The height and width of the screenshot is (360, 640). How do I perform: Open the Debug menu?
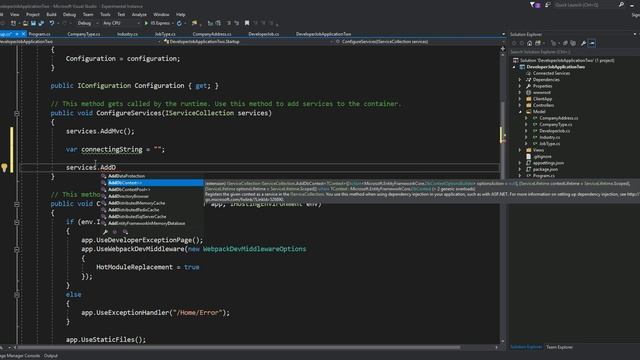(69, 14)
